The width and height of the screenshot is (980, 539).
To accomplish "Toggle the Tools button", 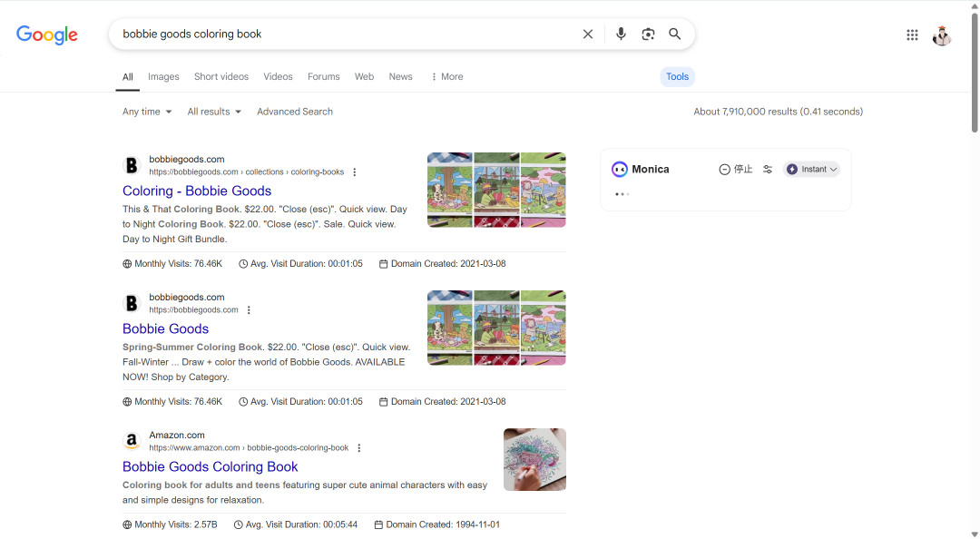I will tap(677, 76).
